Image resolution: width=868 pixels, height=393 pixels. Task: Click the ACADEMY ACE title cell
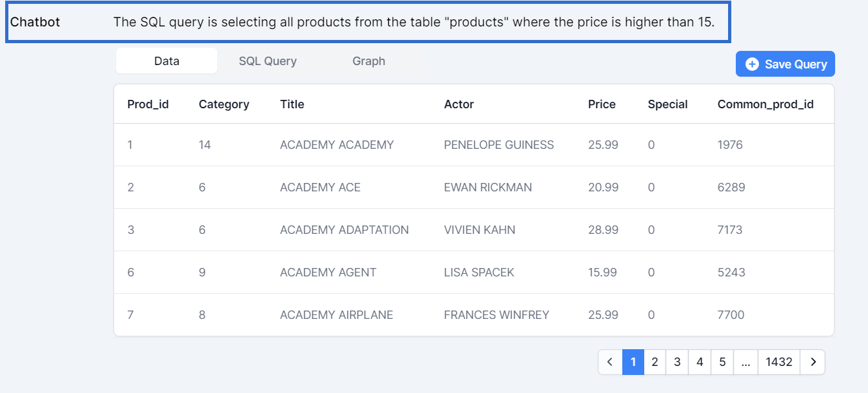pyautogui.click(x=320, y=187)
